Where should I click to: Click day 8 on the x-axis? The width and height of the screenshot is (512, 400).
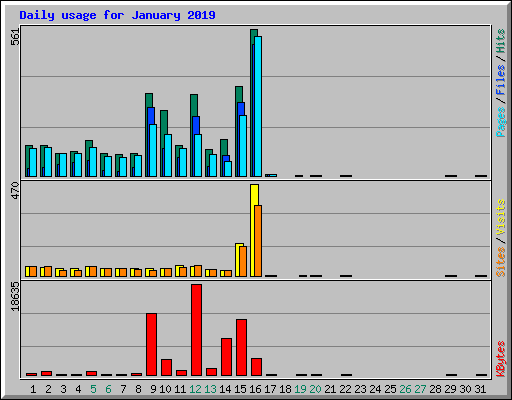138,389
